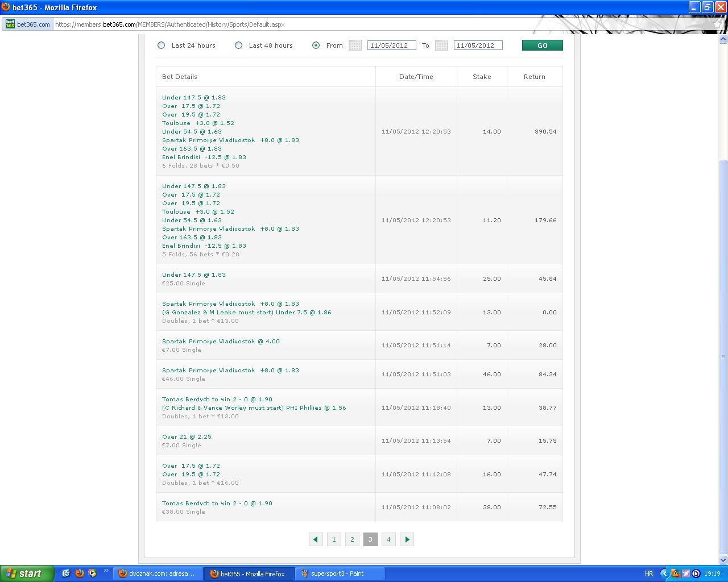Click the '€25.00 Single' bet description

184,284
